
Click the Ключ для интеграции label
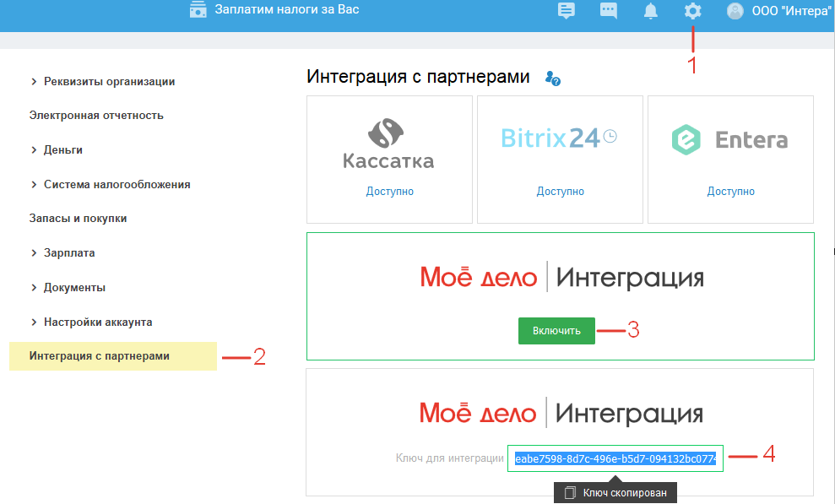coord(449,458)
